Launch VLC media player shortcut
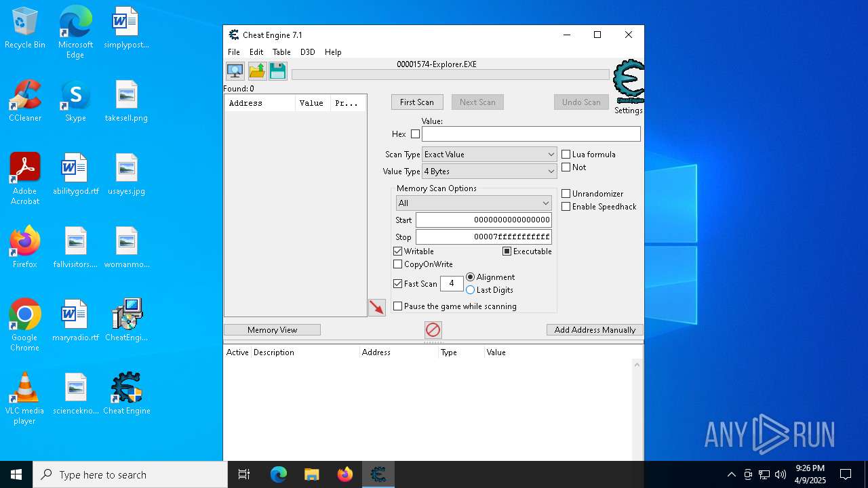Image resolution: width=868 pixels, height=488 pixels. point(25,399)
